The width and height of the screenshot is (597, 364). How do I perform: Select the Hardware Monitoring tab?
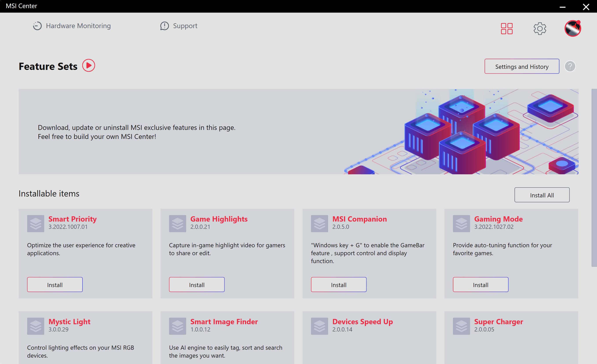[x=71, y=25]
